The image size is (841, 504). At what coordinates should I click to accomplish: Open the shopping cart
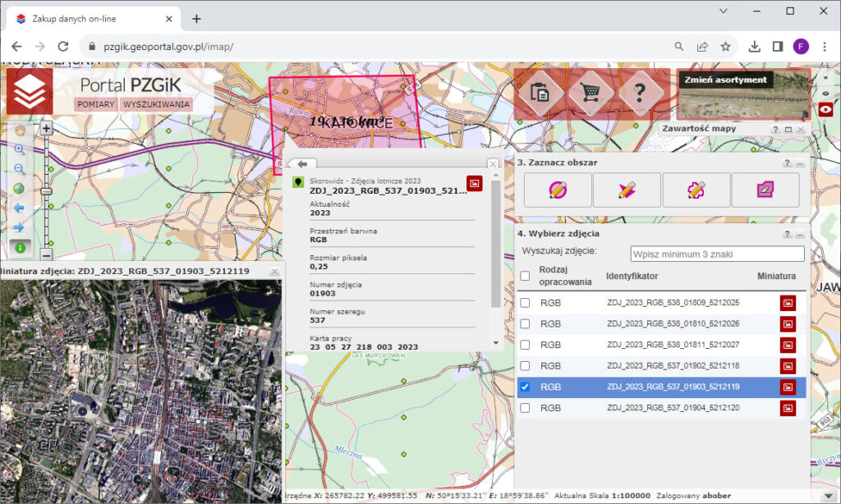590,92
